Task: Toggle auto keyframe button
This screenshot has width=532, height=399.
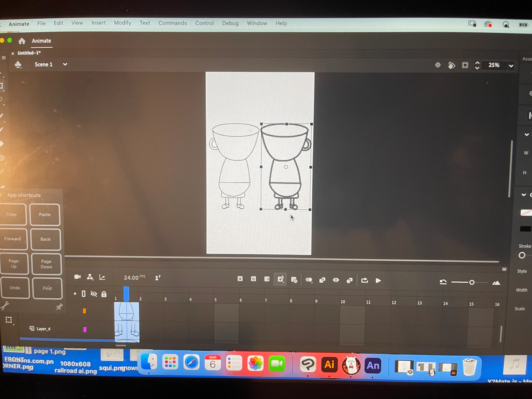Action: click(280, 279)
